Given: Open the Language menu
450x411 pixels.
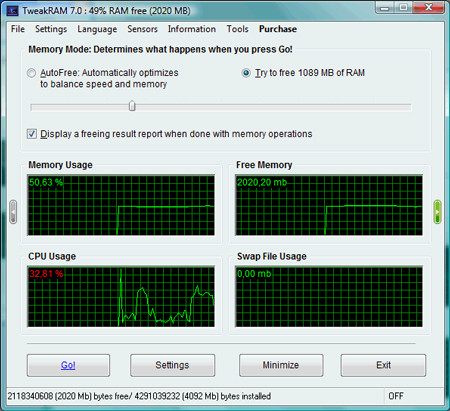Looking at the screenshot, I should [97, 29].
